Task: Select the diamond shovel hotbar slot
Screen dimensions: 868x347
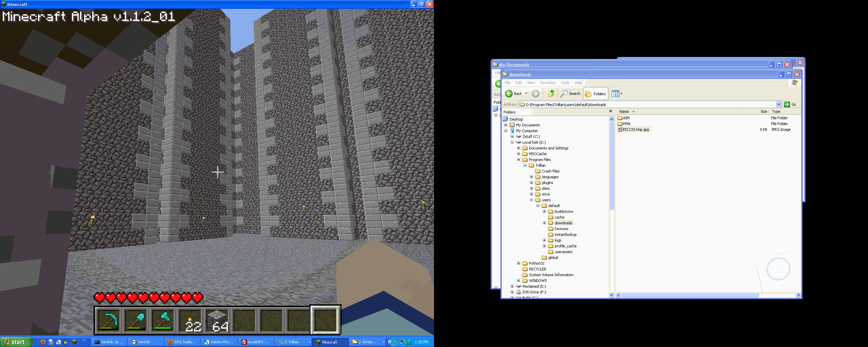Action: pos(136,320)
